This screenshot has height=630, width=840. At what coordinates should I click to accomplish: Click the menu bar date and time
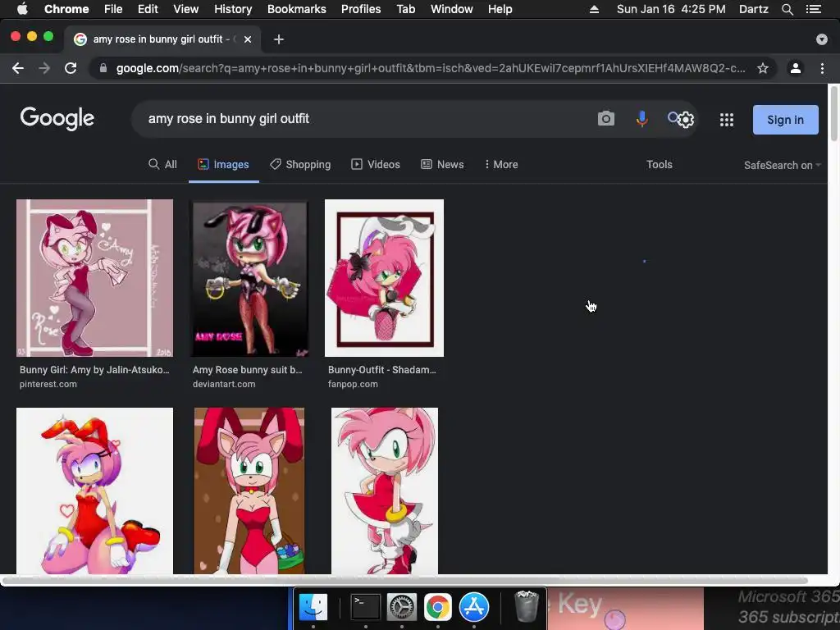point(671,9)
